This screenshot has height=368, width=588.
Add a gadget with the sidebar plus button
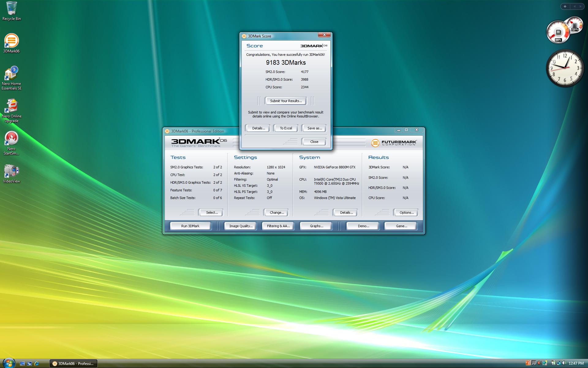click(x=565, y=6)
